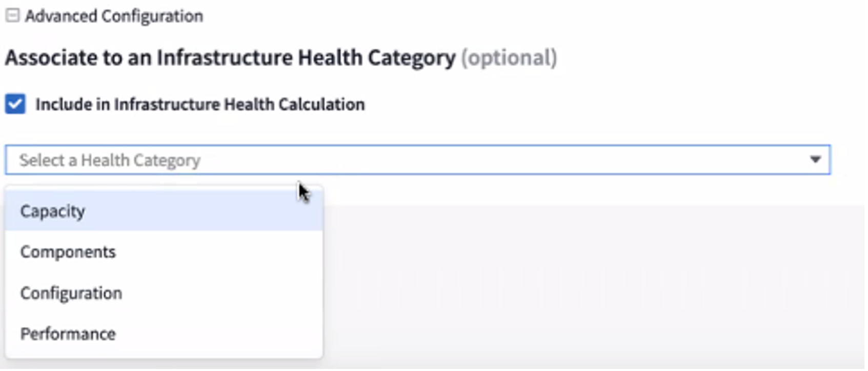
Task: Click the Select a Health Category placeholder text
Action: [110, 161]
